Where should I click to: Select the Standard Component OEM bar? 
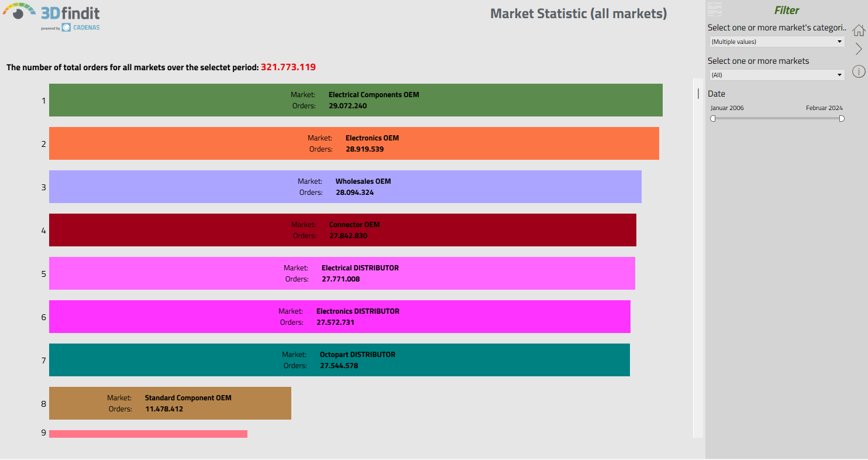170,403
